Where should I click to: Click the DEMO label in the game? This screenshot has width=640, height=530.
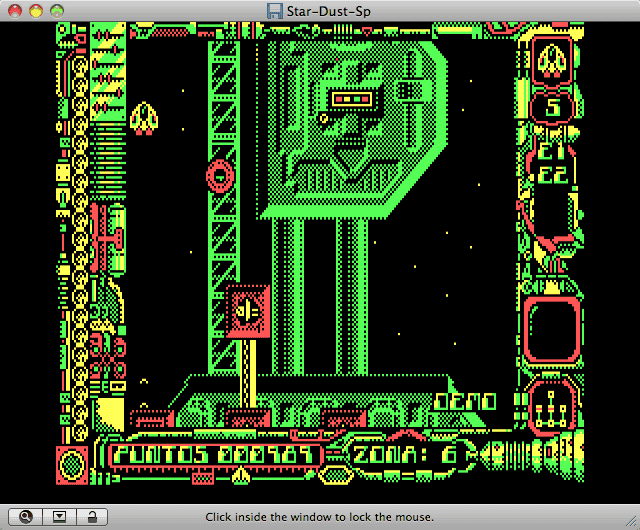466,402
